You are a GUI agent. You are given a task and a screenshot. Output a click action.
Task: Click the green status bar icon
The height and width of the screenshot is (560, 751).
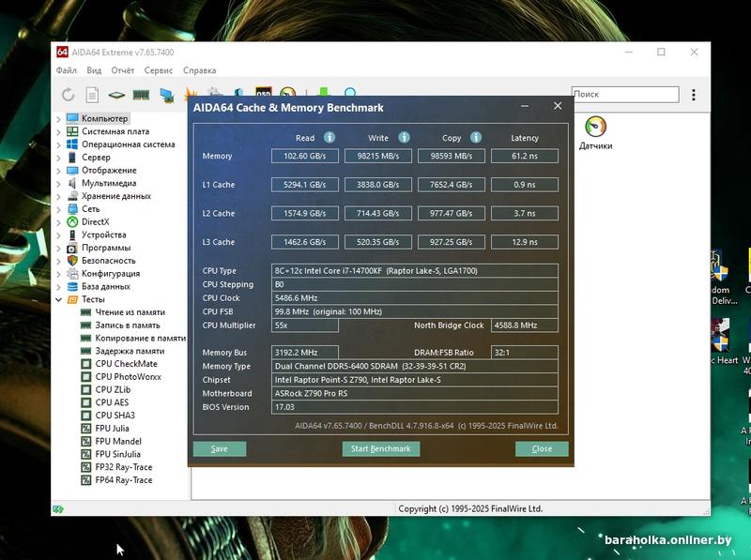(x=58, y=509)
